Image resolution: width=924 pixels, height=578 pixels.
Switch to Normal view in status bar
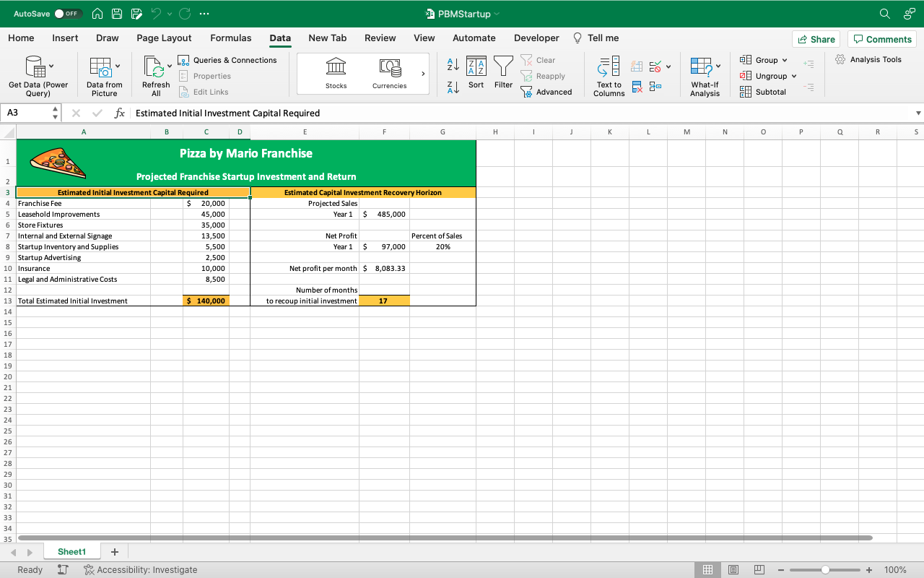click(x=707, y=569)
